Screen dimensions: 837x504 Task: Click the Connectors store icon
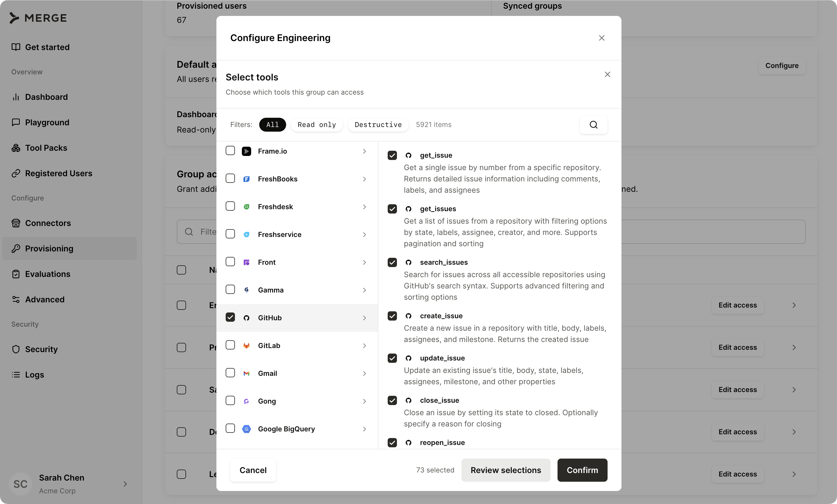click(x=16, y=223)
